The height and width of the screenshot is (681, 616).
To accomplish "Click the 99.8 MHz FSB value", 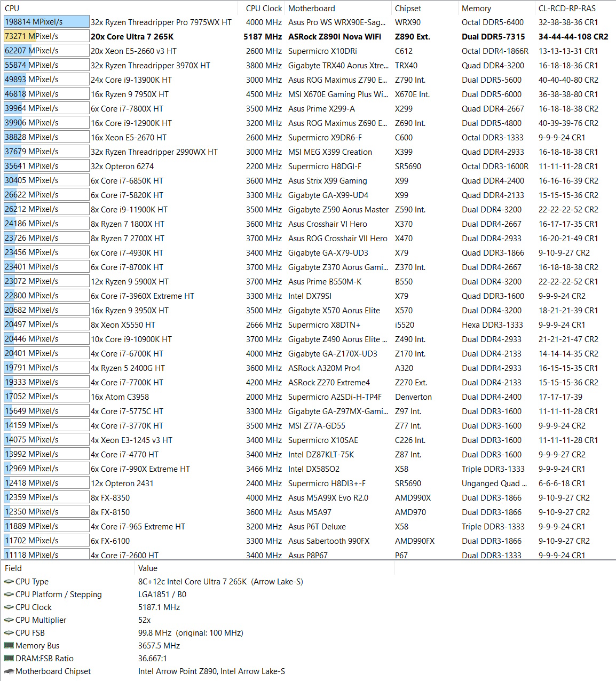I will point(191,633).
